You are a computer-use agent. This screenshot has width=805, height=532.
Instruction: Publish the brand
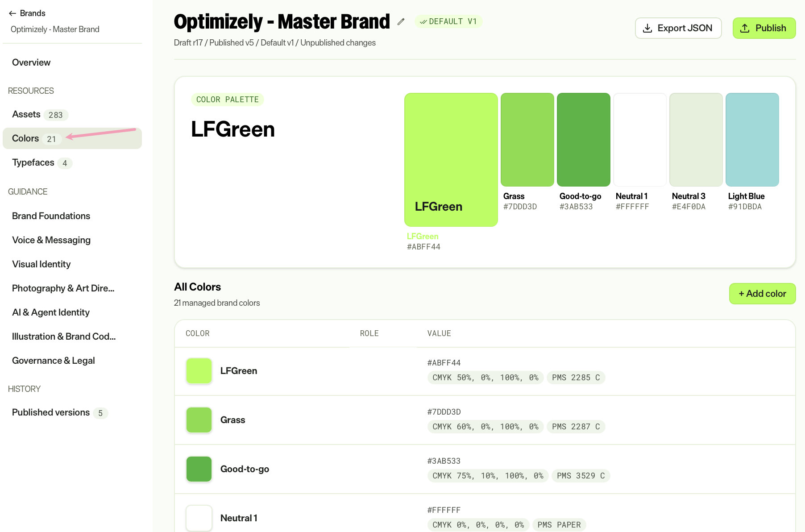pyautogui.click(x=764, y=28)
